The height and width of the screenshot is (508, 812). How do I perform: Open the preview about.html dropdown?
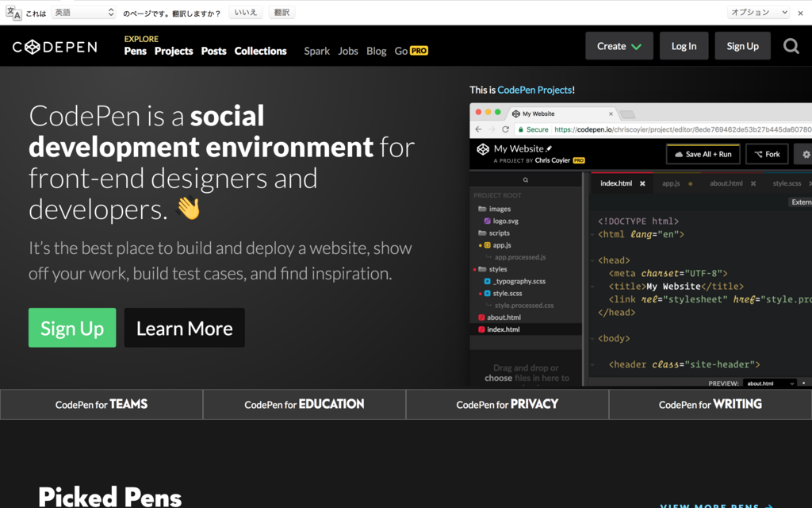coord(770,383)
